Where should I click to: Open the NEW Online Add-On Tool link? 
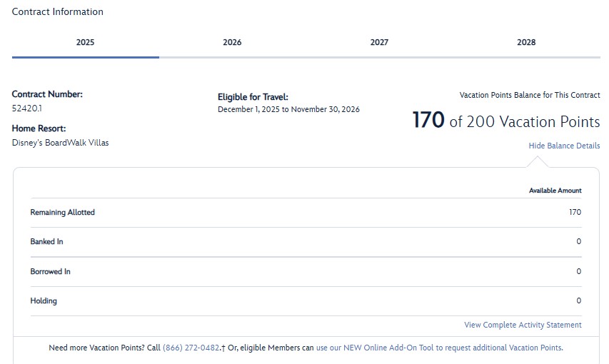[439, 348]
